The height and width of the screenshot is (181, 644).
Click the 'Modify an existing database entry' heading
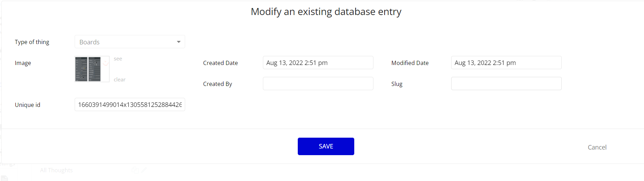326,12
